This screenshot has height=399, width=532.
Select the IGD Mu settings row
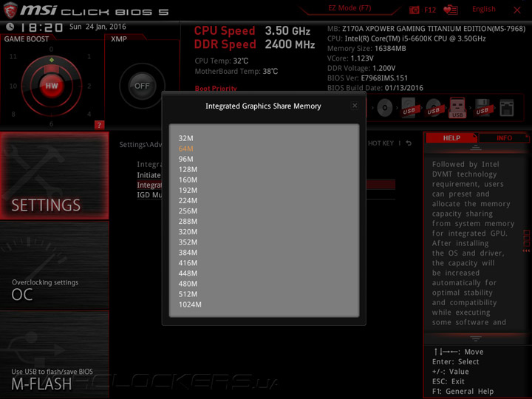(149, 195)
